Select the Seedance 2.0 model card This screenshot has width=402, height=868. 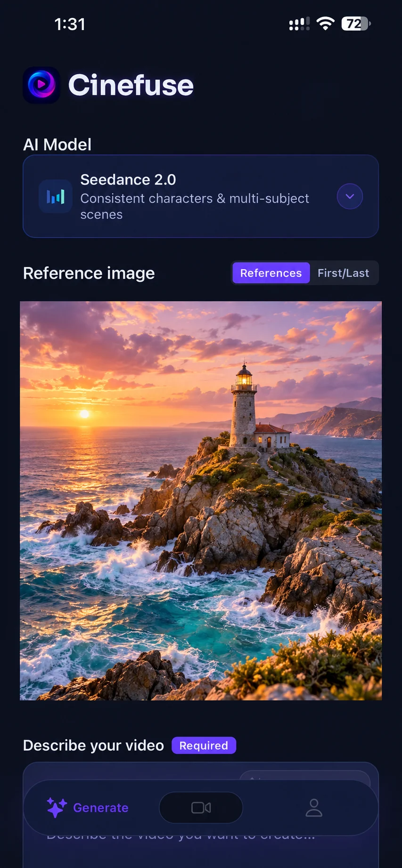click(201, 196)
